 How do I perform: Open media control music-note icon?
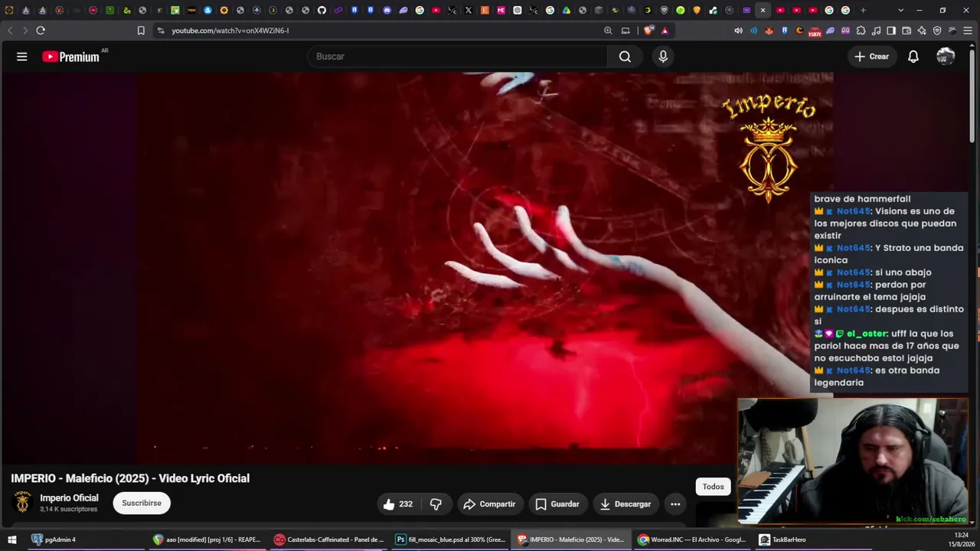(x=877, y=31)
